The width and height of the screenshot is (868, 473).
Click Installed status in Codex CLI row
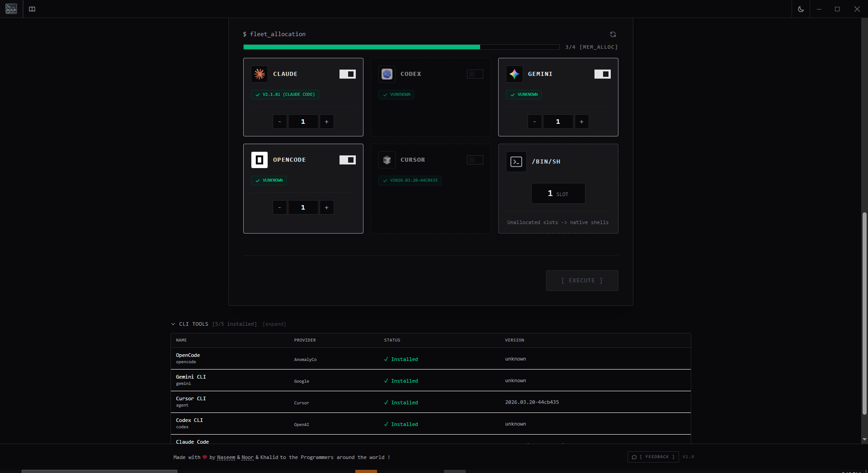(401, 424)
